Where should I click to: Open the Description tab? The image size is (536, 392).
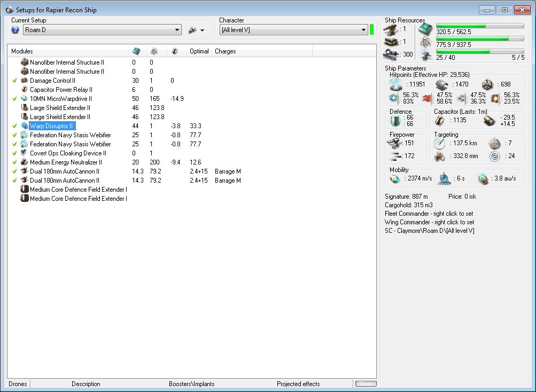coord(86,384)
